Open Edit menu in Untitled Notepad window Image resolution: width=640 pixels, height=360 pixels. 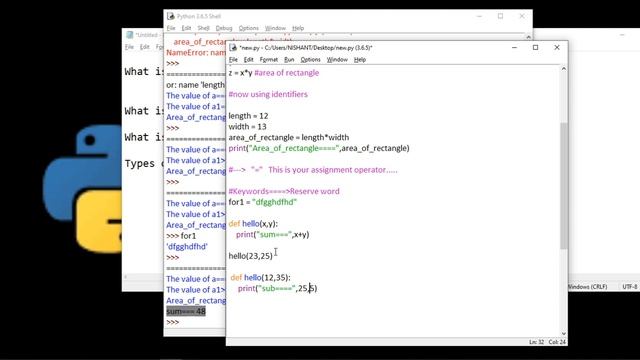pyautogui.click(x=144, y=47)
